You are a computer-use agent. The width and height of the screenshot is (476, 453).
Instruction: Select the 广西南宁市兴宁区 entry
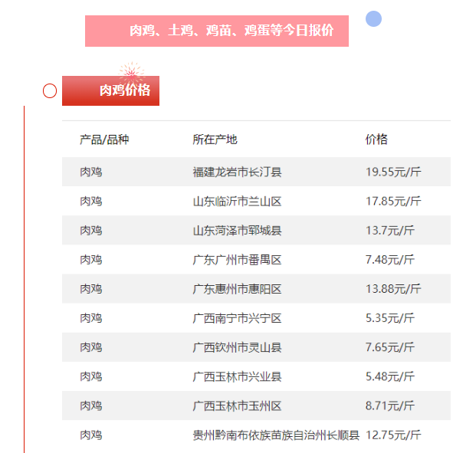[237, 318]
